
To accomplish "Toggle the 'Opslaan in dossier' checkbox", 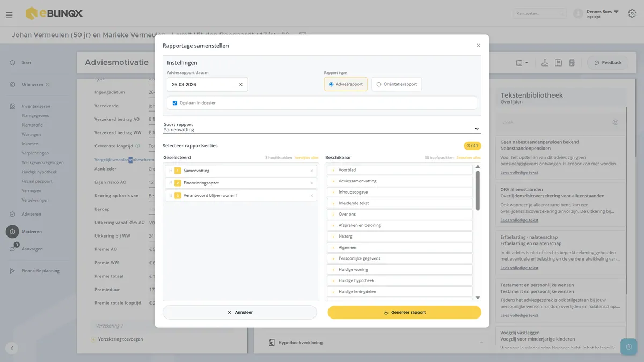I will click(175, 103).
